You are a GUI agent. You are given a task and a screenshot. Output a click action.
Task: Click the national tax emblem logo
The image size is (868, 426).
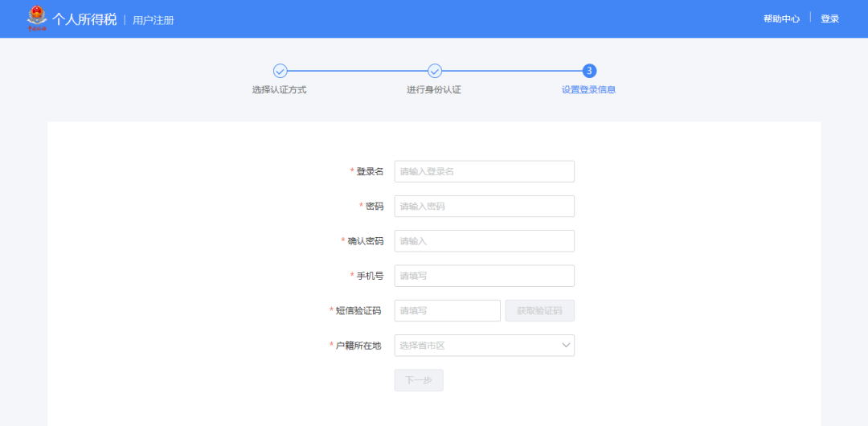(x=37, y=18)
